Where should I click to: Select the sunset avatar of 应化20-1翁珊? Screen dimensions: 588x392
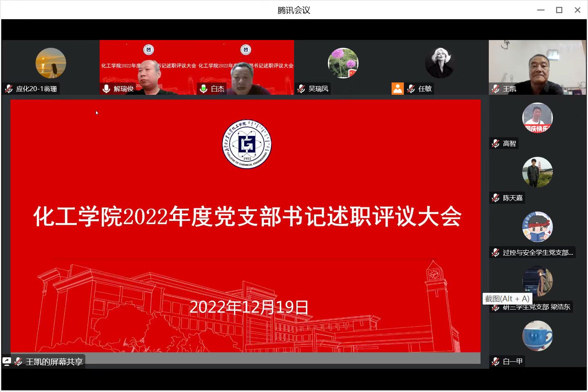point(51,63)
